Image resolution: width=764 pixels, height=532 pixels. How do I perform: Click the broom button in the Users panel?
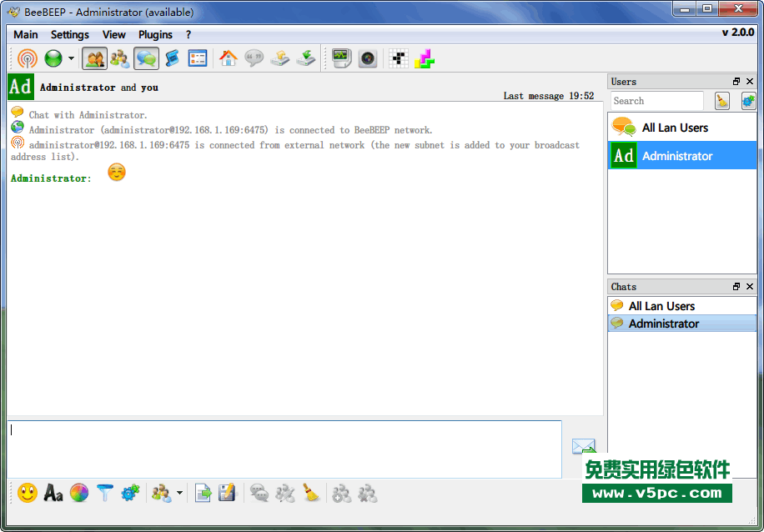(722, 101)
